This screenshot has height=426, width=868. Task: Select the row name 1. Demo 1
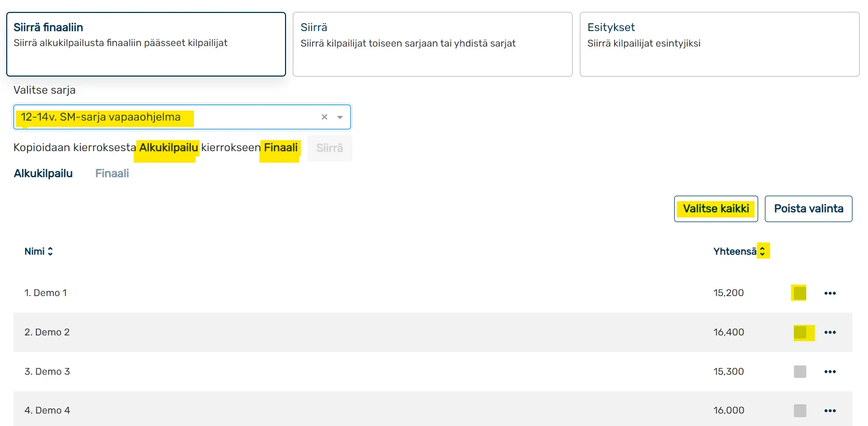point(46,293)
